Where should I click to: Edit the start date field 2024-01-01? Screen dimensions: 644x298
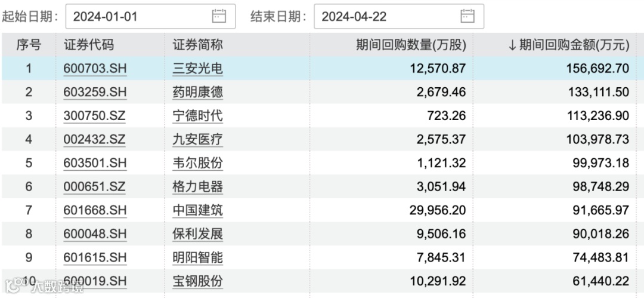[150, 17]
